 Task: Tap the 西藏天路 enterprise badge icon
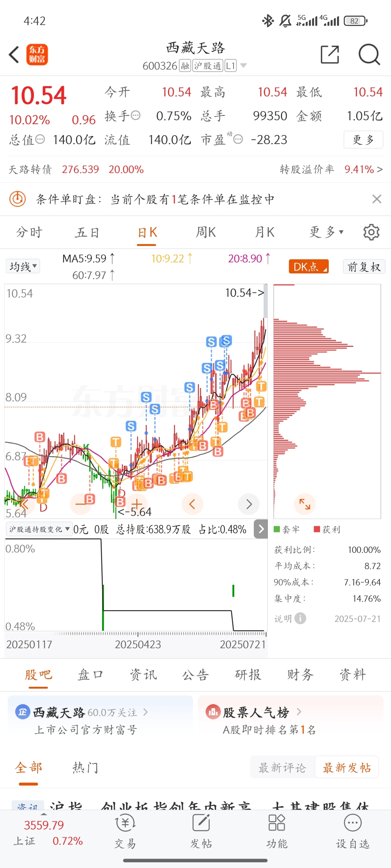22,712
